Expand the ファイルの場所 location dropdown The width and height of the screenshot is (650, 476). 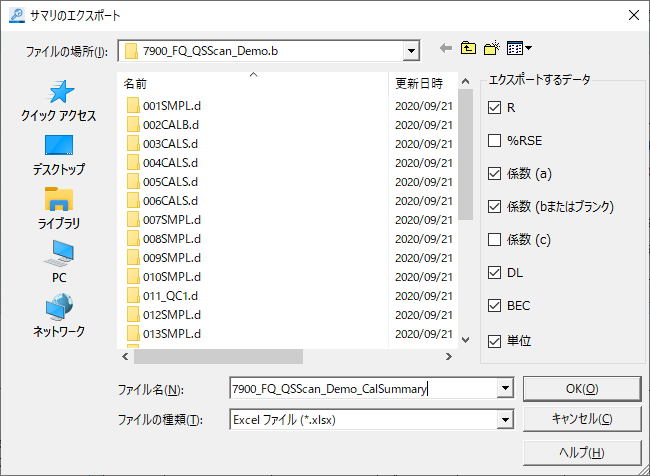411,51
